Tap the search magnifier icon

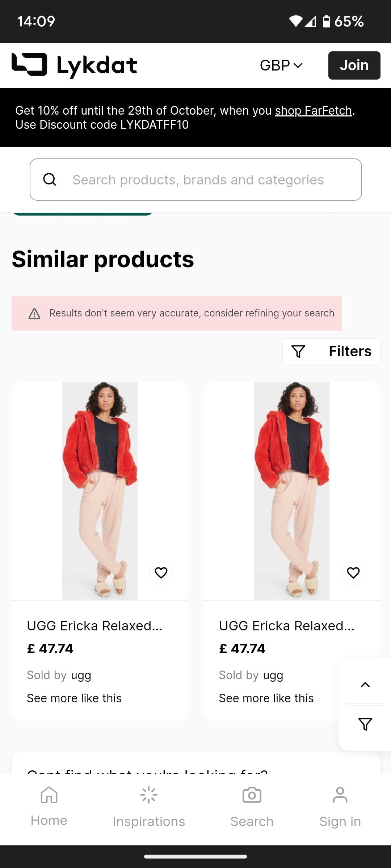point(50,179)
